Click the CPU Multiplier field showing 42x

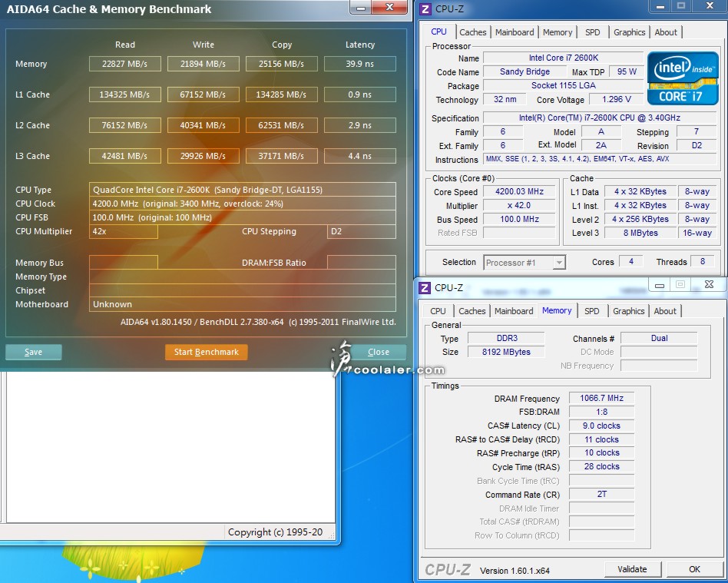123,231
